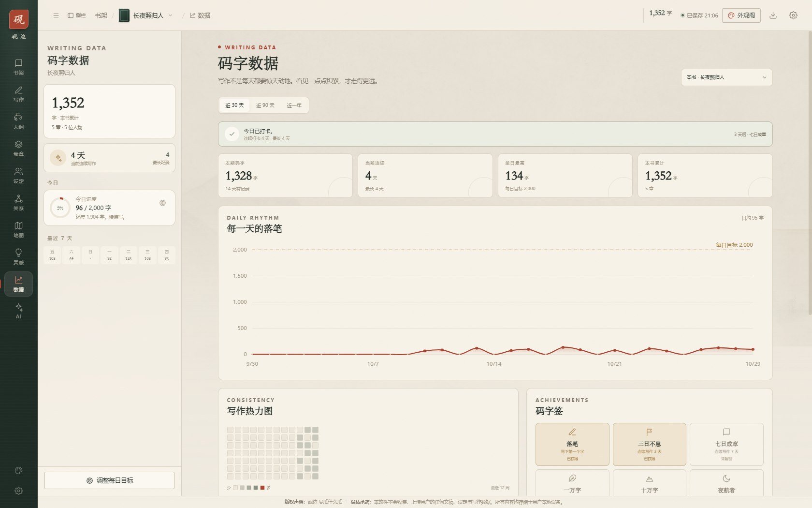Open the 关系 relationships section
Screen dimensions: 812x508
18,202
